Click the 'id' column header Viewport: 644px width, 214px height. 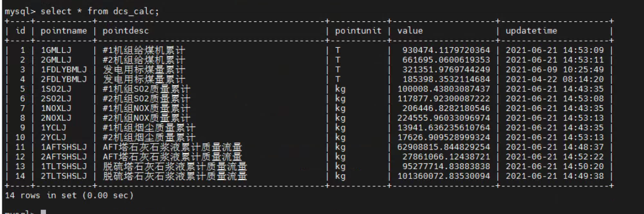coord(20,31)
